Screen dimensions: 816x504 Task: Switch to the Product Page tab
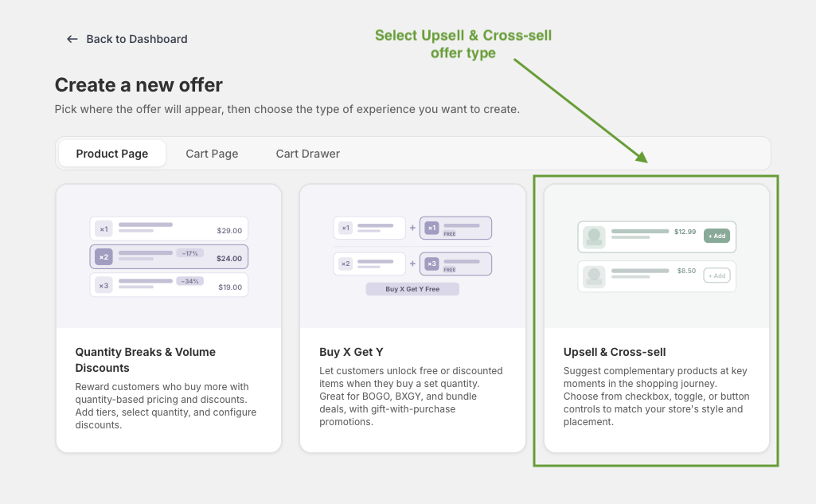[x=112, y=154]
